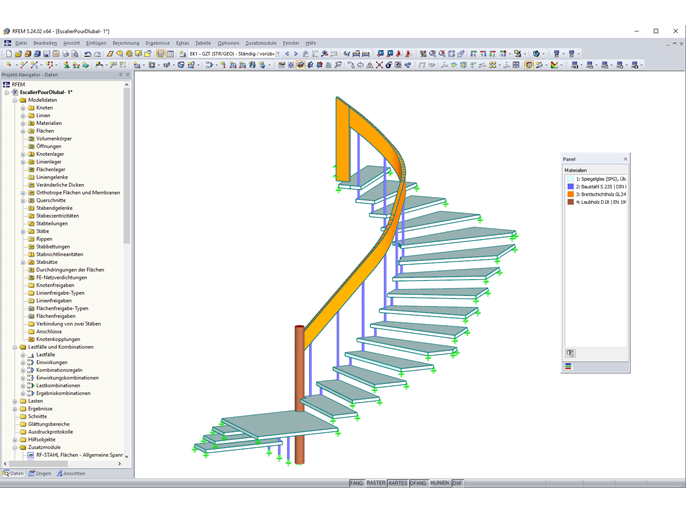Screen dimensions: 686x514
Task: Open the Datei menu
Action: [21, 43]
